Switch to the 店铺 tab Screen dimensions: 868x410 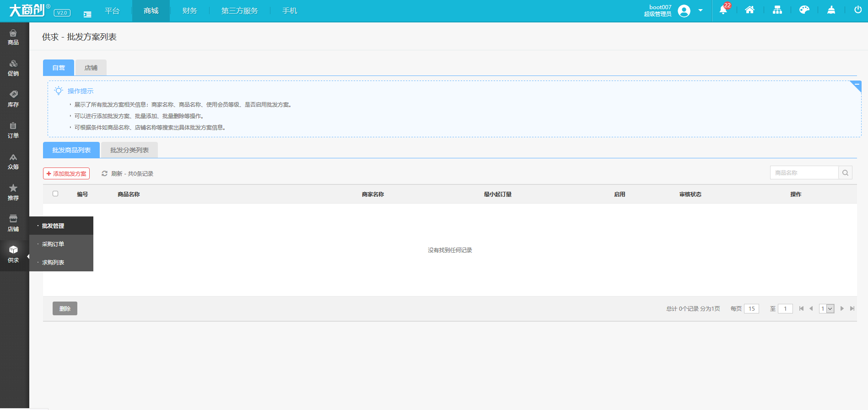coord(91,68)
